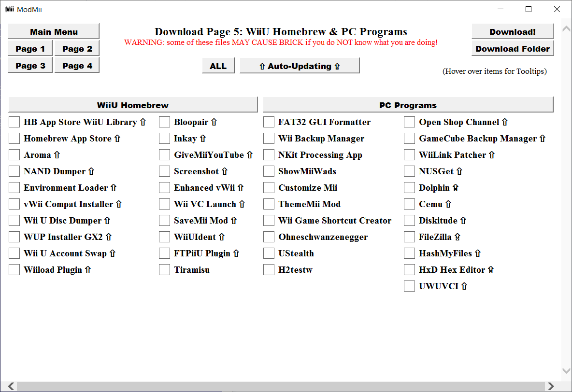Tick the Homebrew App Store checkbox
Viewport: 572px width, 392px height.
click(14, 139)
